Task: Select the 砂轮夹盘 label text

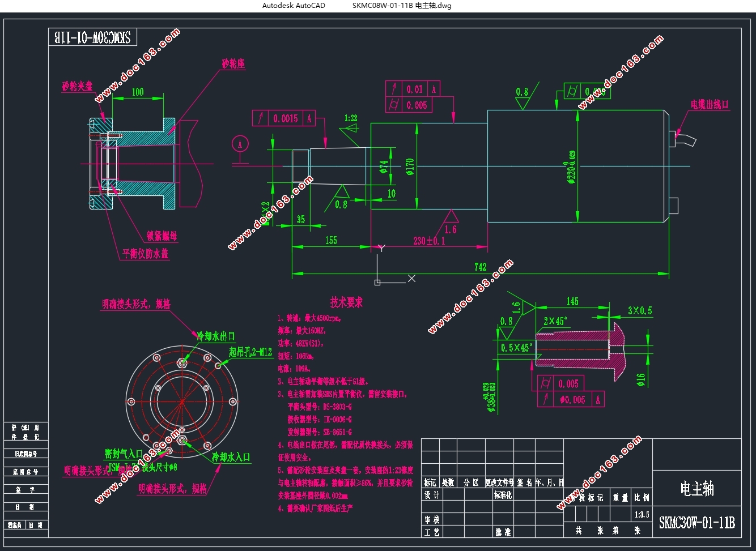Action: [x=78, y=87]
